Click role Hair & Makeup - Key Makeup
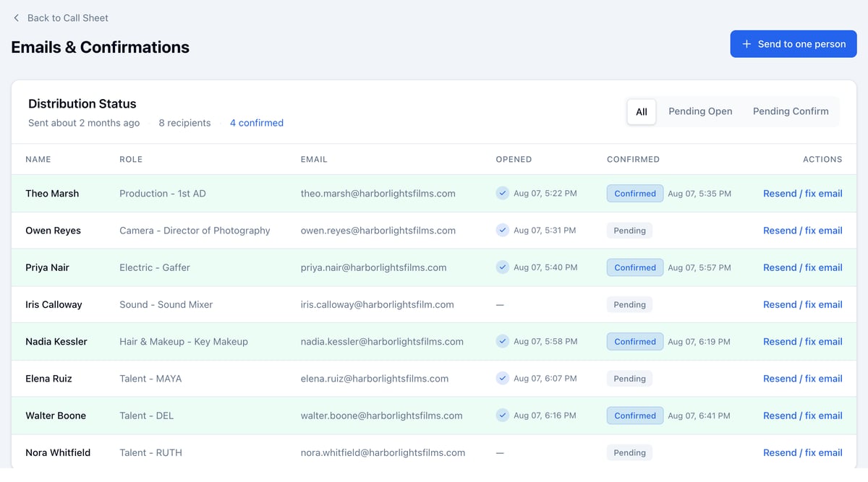868x482 pixels. [x=184, y=342]
